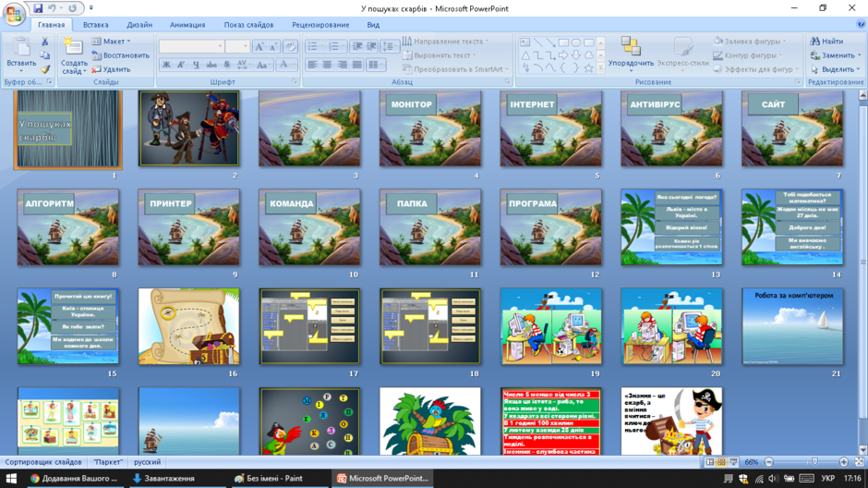Toggle underline formatting
868x488 pixels.
tap(196, 65)
